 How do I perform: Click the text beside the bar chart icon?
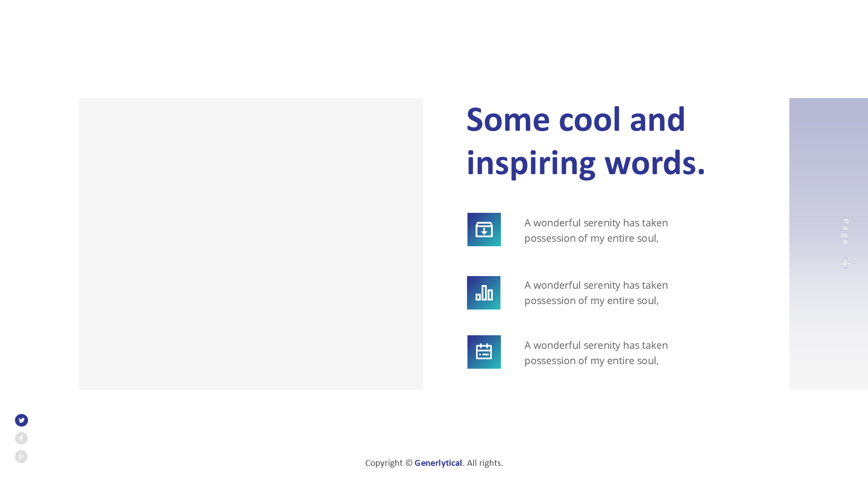point(596,293)
